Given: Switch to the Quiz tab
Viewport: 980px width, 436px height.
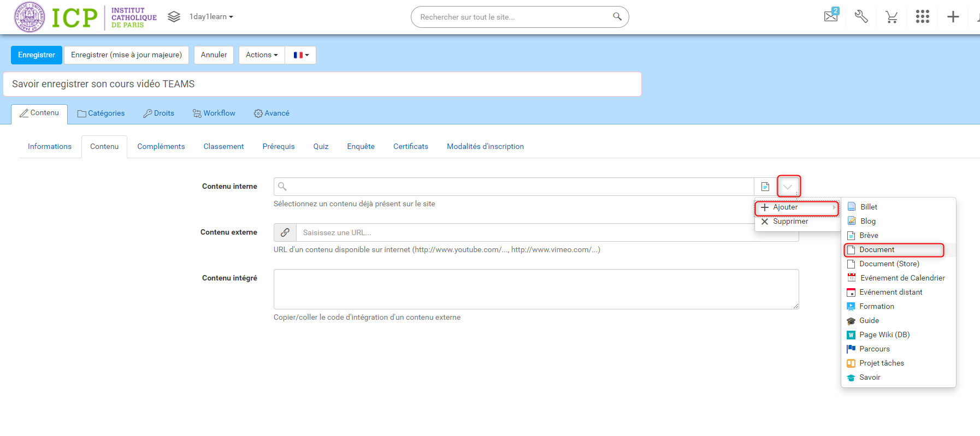Looking at the screenshot, I should pos(321,147).
